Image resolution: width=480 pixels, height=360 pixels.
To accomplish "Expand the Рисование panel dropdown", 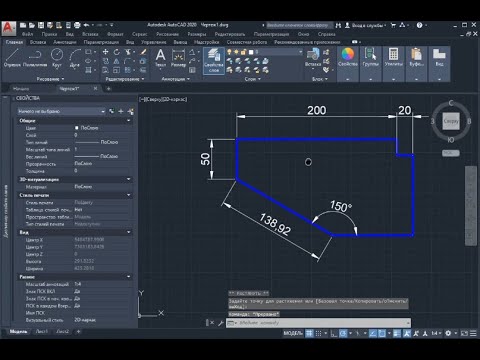I will pyautogui.click(x=50, y=79).
